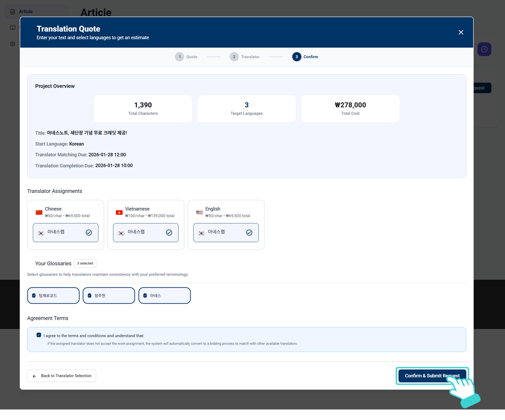The height and width of the screenshot is (420, 505).
Task: Select step 3 Confirm
Action: coord(297,57)
